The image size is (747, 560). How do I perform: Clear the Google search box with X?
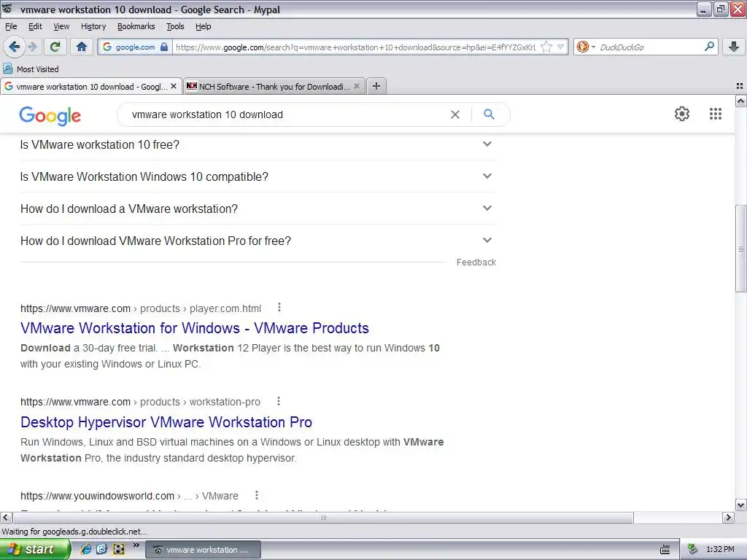[455, 114]
